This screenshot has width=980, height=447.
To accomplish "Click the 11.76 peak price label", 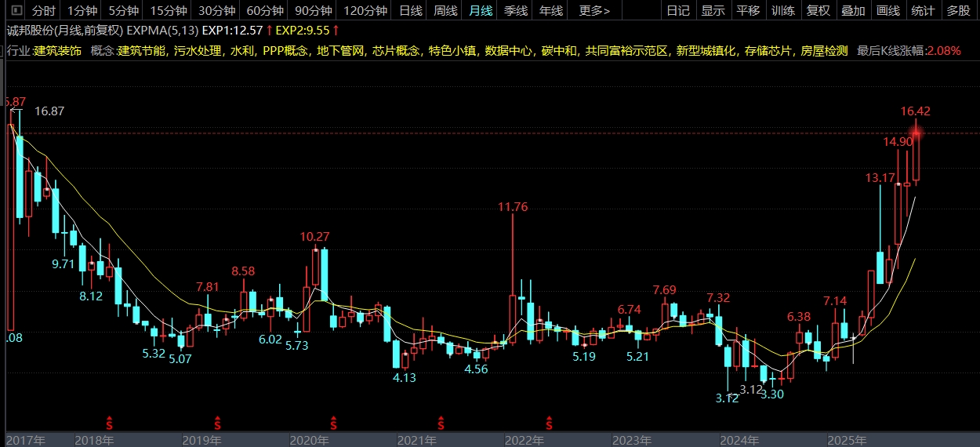I will (x=513, y=207).
